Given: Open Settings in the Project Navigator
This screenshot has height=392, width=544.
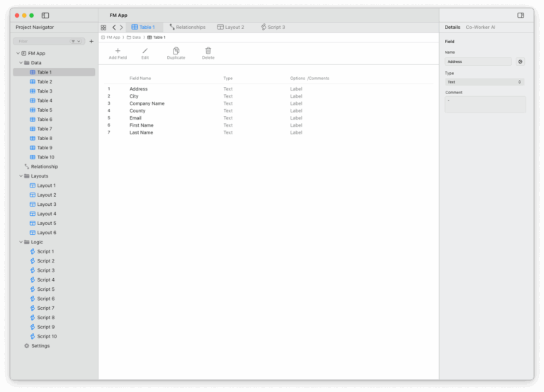Looking at the screenshot, I should pyautogui.click(x=40, y=346).
